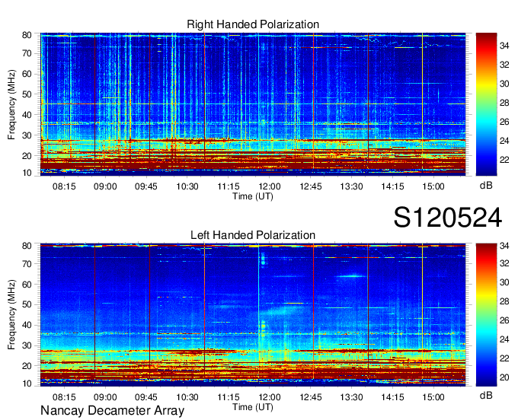Click 13:30 tick on Right Handed time axis
Image resolution: width=518 pixels, height=420 pixels.
(x=351, y=186)
